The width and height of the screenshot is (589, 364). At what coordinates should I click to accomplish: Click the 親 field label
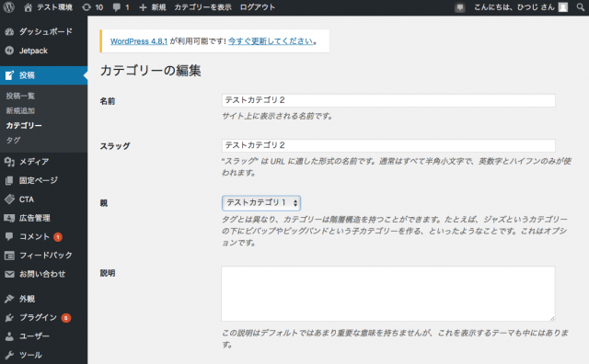click(104, 203)
